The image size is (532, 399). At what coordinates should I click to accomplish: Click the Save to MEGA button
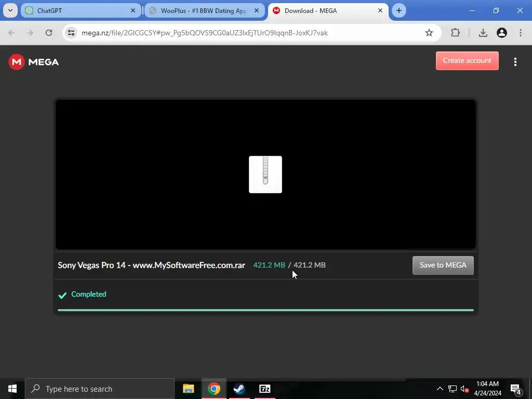443,265
